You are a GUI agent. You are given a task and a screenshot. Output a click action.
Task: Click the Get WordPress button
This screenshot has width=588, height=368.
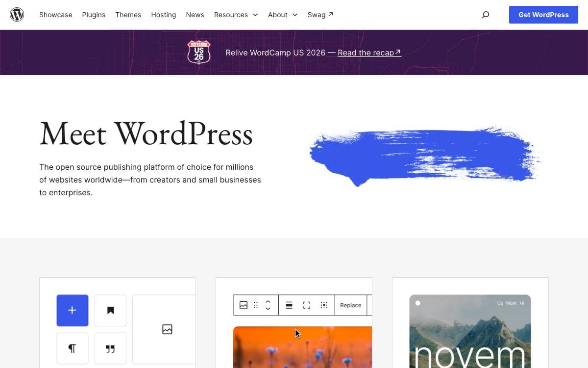[x=543, y=15]
